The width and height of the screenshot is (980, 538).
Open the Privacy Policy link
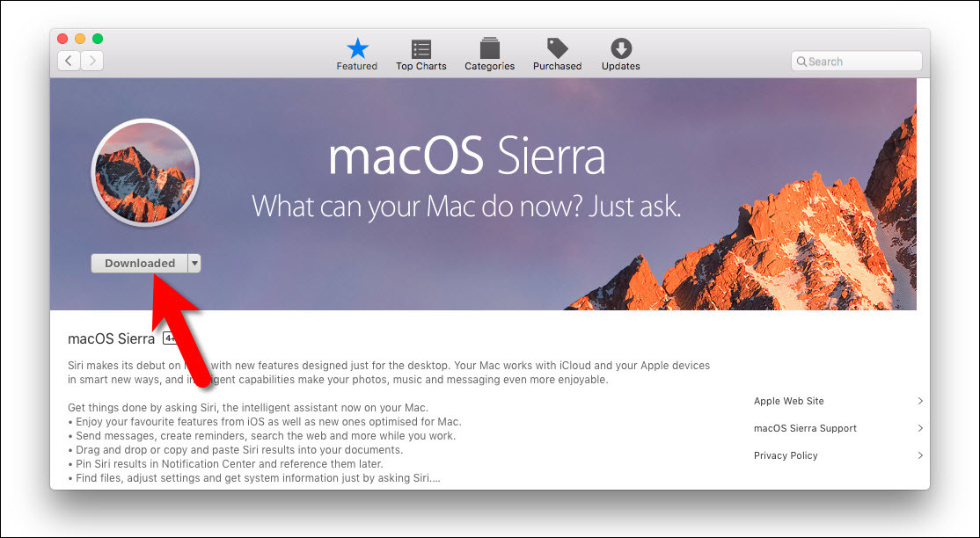coord(786,455)
